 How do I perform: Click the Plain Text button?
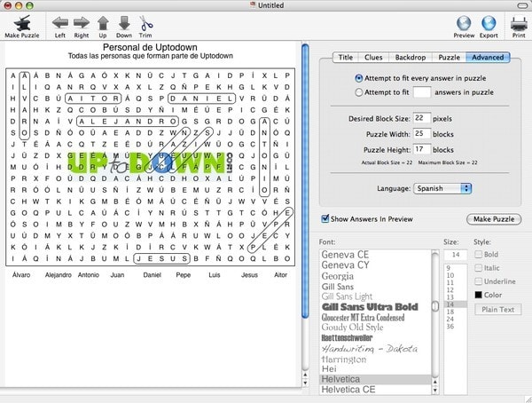tap(497, 309)
